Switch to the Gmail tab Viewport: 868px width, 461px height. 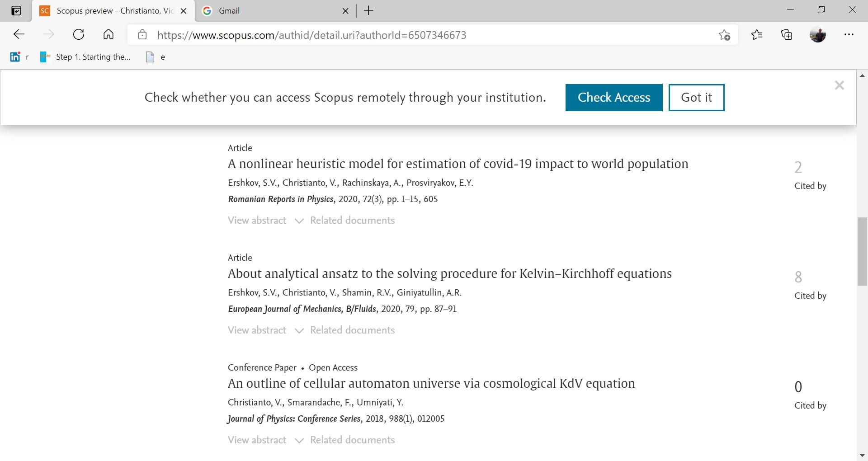point(271,11)
